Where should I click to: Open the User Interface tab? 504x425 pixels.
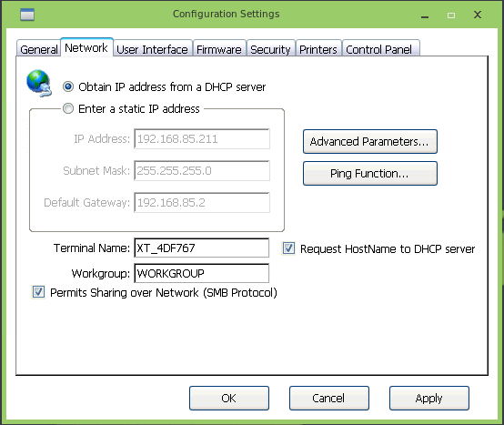click(x=152, y=49)
